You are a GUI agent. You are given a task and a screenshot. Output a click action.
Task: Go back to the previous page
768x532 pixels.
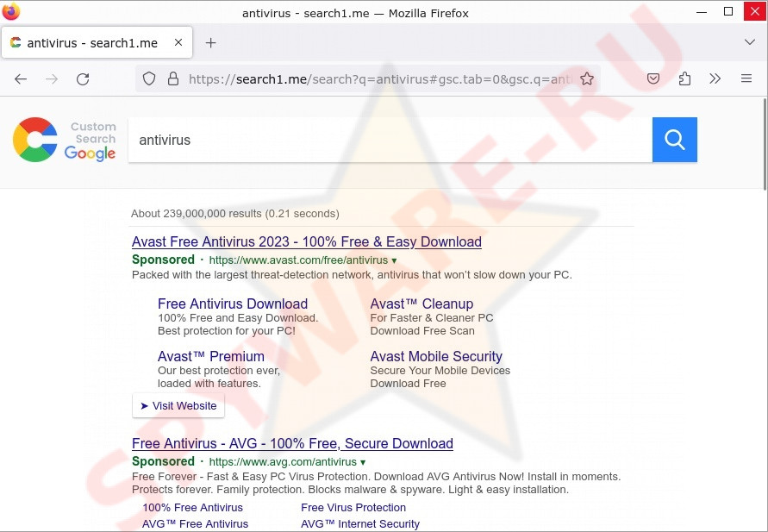[x=21, y=78]
